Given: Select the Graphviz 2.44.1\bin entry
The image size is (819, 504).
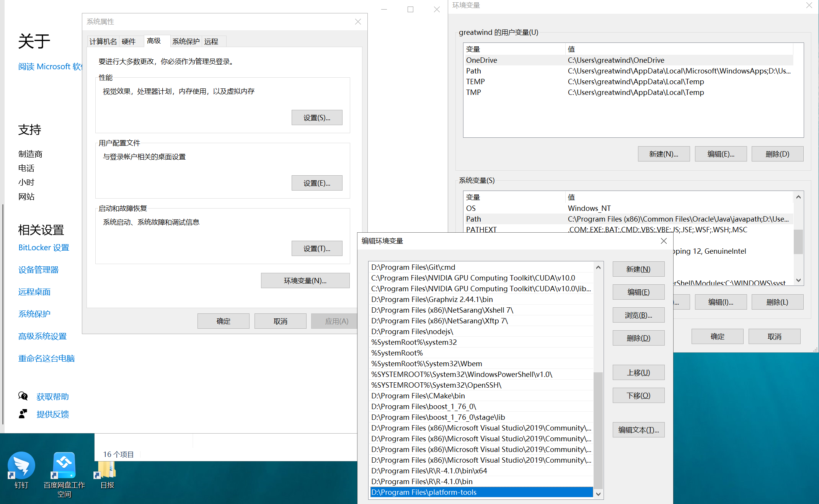Looking at the screenshot, I should 481,299.
